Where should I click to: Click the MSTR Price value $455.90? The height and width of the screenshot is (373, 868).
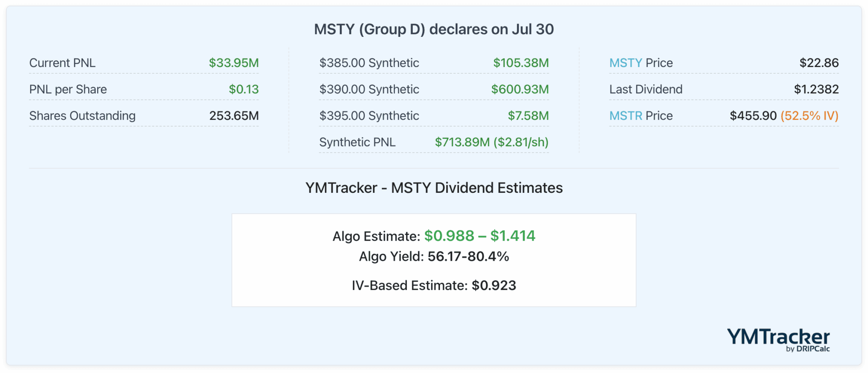tap(753, 116)
